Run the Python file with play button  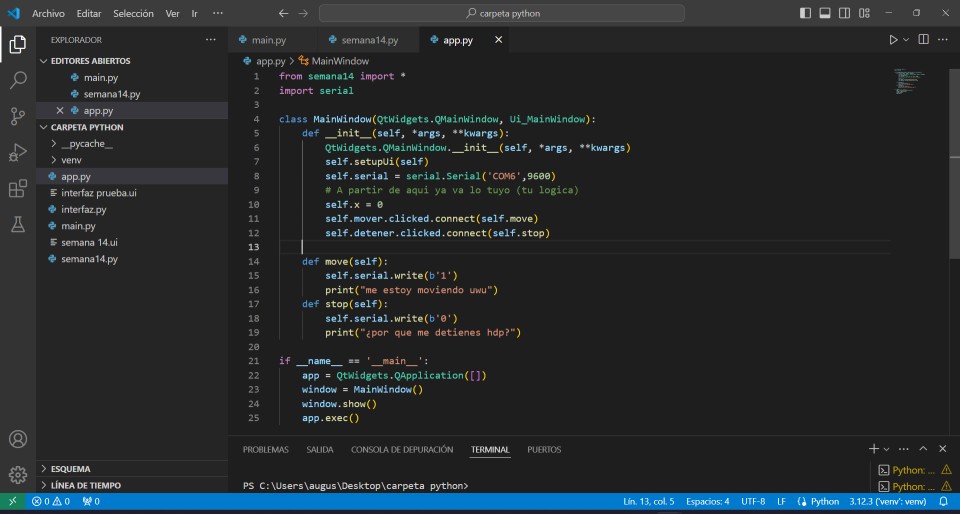tap(893, 40)
